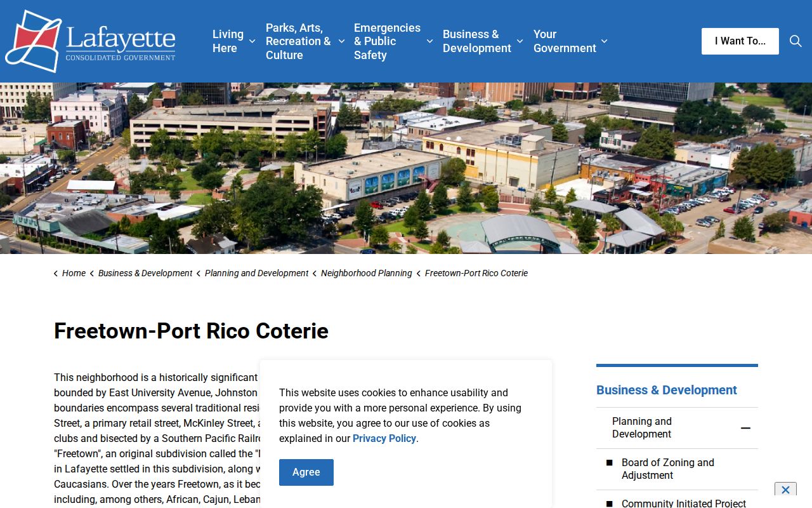The width and height of the screenshot is (812, 508).
Task: Go to Home breadcrumb
Action: pyautogui.click(x=74, y=273)
